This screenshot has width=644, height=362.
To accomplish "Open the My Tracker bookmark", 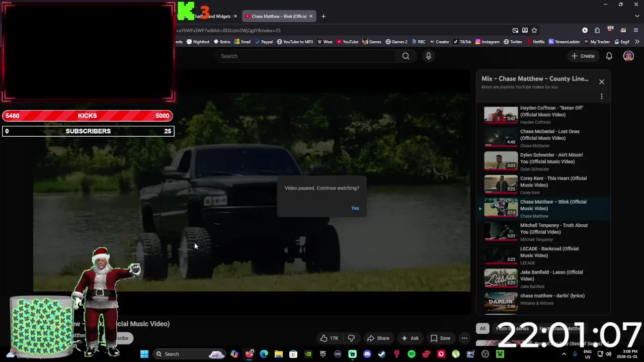I will click(x=597, y=42).
